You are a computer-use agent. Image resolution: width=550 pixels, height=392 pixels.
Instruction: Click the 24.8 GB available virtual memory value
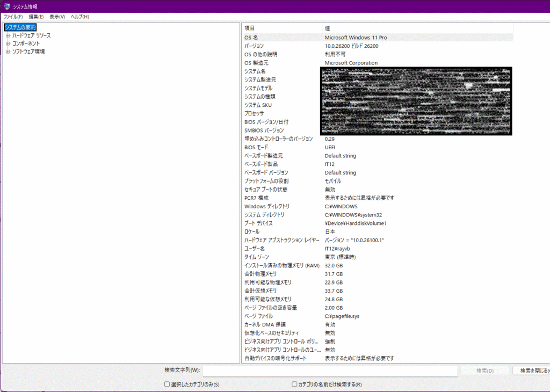click(334, 299)
